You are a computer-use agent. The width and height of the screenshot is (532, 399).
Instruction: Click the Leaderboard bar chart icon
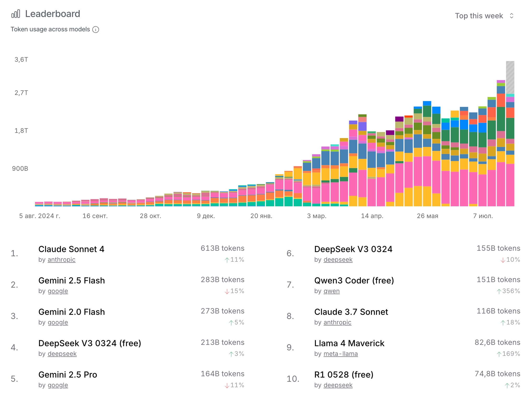[x=16, y=14]
